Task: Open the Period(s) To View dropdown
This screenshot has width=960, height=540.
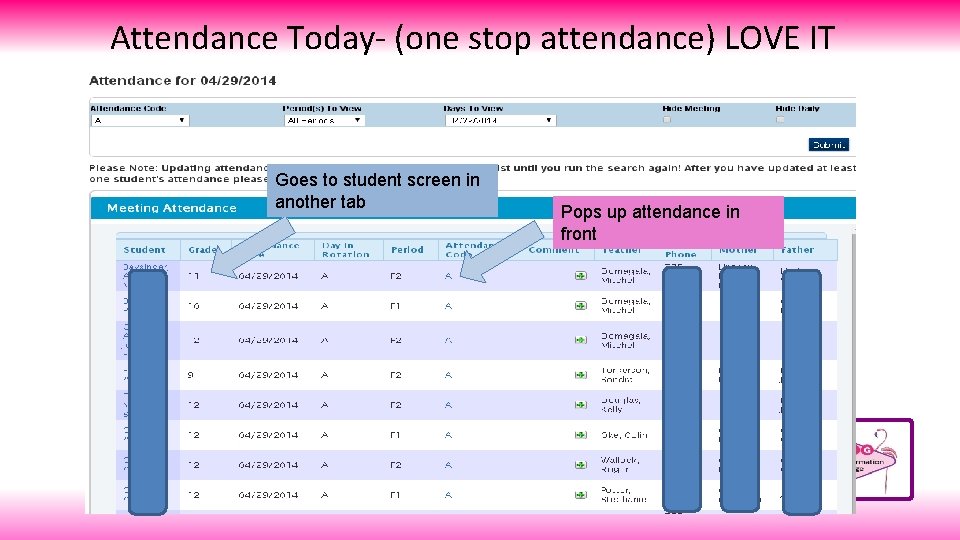Action: click(324, 121)
